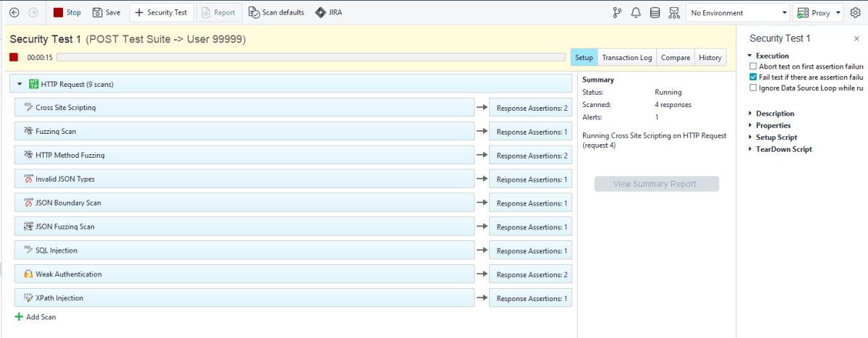Click the security test progress bar
This screenshot has height=338, width=868.
pos(311,57)
